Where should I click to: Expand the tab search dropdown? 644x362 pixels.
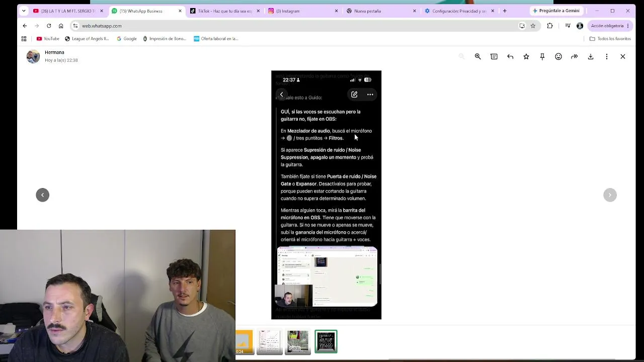coord(24,11)
